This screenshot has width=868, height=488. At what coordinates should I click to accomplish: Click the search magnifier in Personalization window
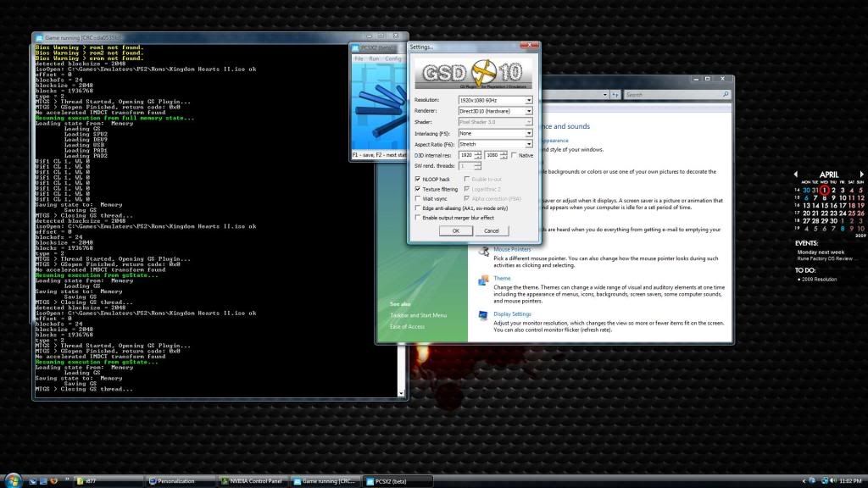click(726, 95)
